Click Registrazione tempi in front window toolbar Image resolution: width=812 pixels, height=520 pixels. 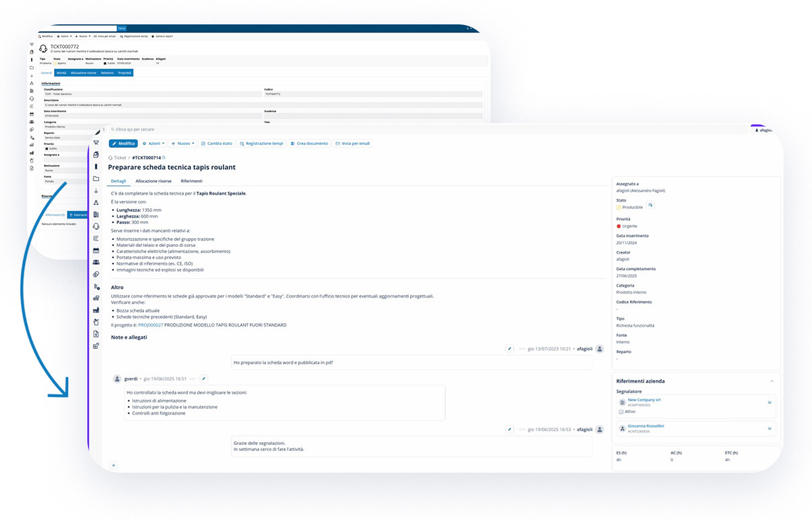point(261,143)
